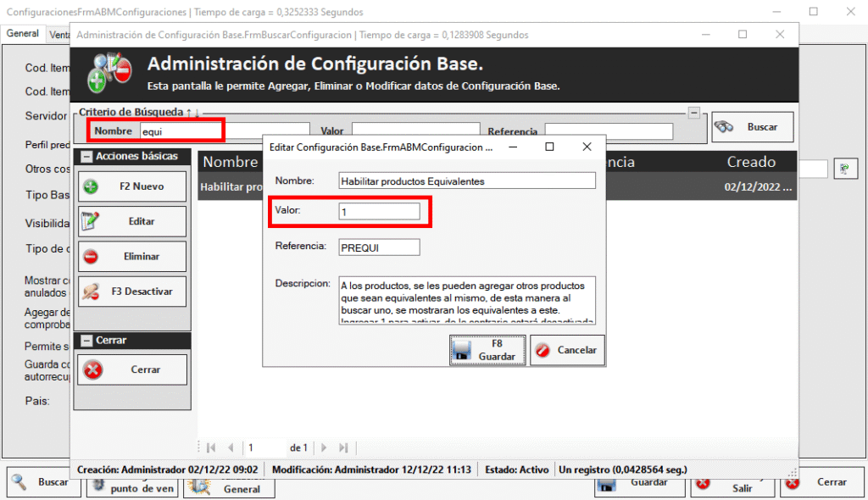Viewport: 868px width, 500px height.
Task: Click the red Cancelar icon in dialog
Action: pyautogui.click(x=543, y=350)
